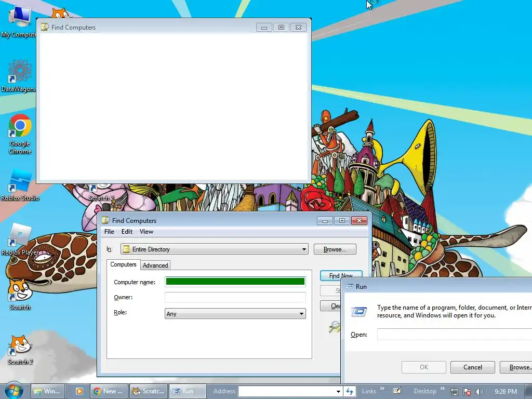
Task: Open the DataWagon desktop shortcut
Action: coord(19,75)
